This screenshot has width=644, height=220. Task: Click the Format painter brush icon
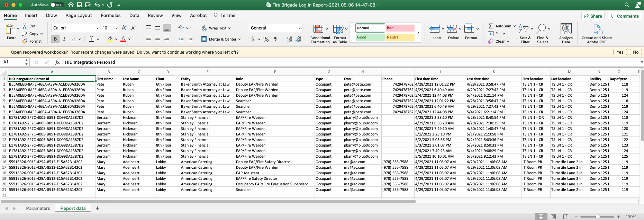pyautogui.click(x=25, y=41)
